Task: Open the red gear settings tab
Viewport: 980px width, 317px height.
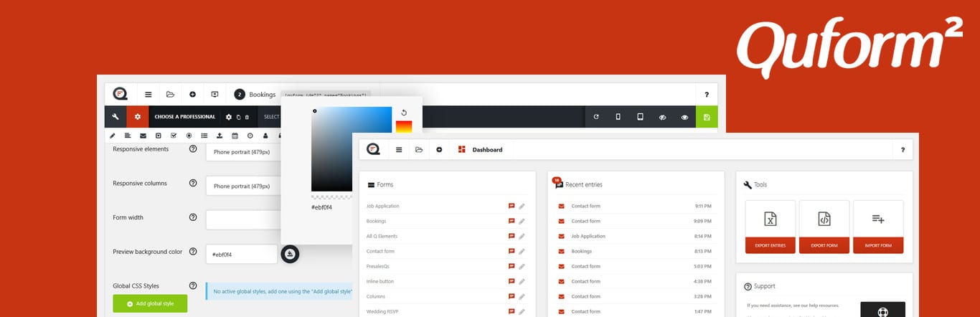Action: click(x=138, y=117)
